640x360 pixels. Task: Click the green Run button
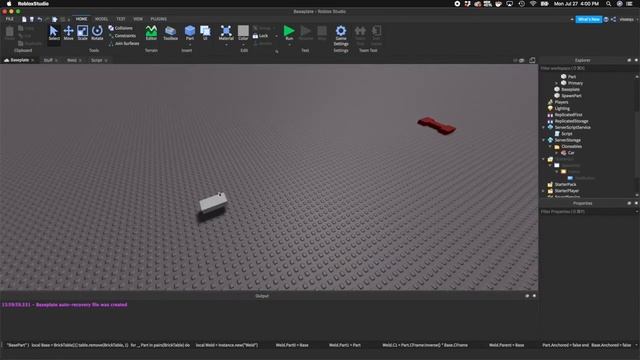click(x=289, y=32)
